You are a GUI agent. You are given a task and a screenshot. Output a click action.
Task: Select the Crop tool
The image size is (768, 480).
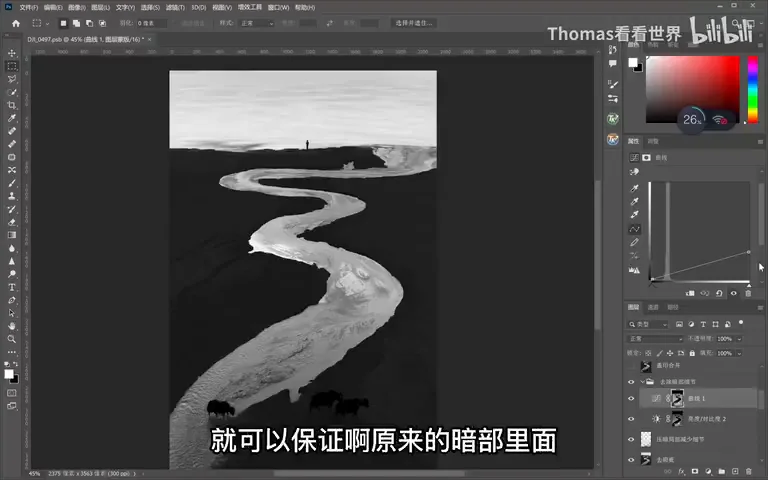[12, 105]
